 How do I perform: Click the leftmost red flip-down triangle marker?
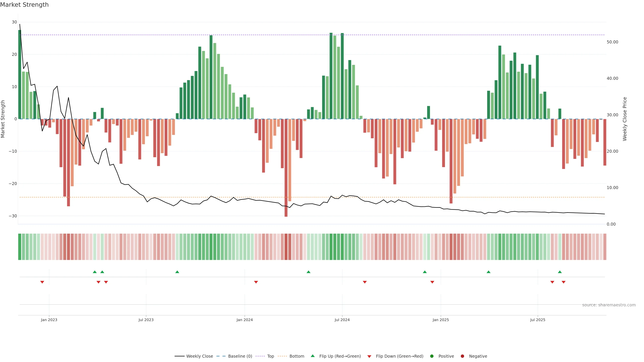pos(42,282)
